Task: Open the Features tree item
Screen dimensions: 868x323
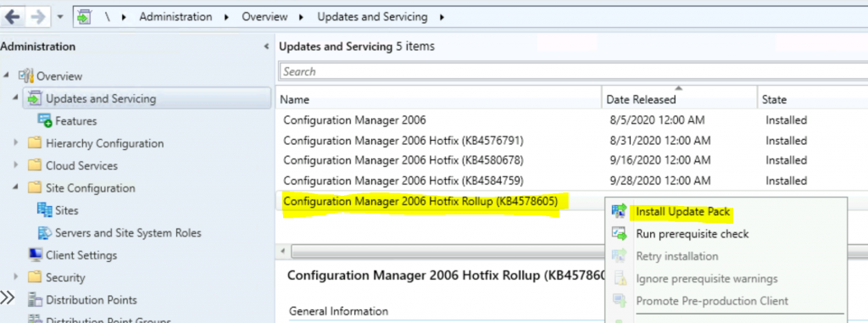Action: pyautogui.click(x=75, y=120)
